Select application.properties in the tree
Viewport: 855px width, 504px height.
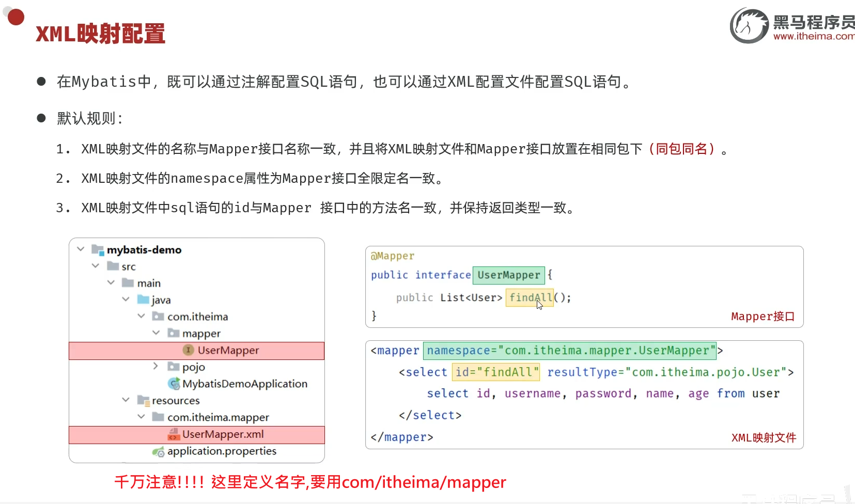pyautogui.click(x=222, y=451)
